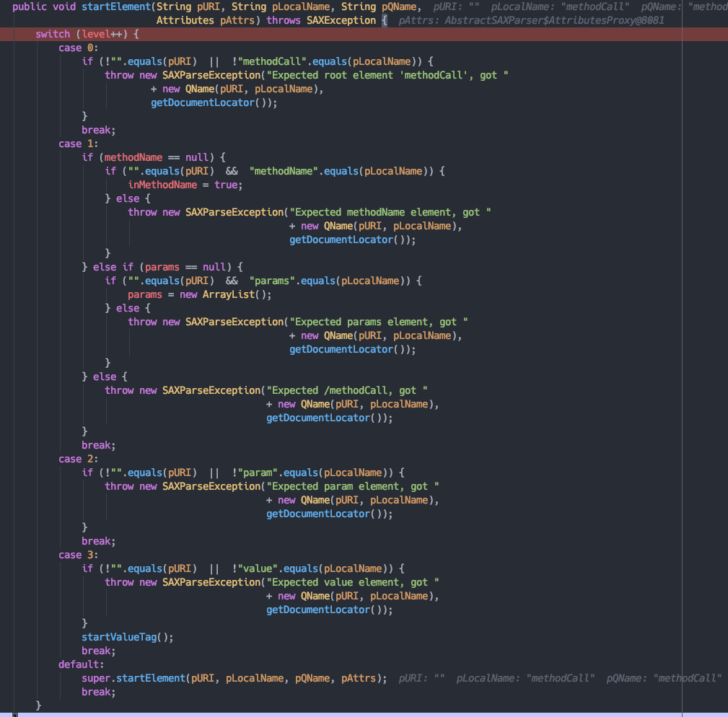Click the "Expected methodName element, got" string
Viewport: 728px width, 717px height.
(390, 213)
